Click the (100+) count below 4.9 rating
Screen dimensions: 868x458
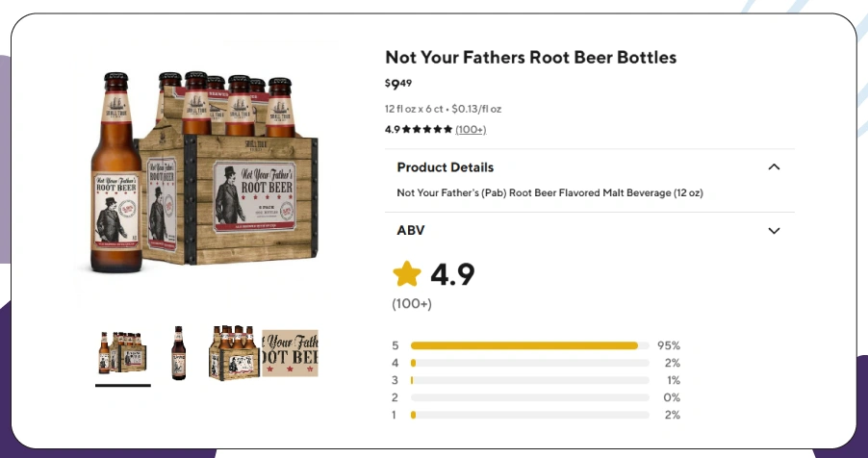point(412,304)
